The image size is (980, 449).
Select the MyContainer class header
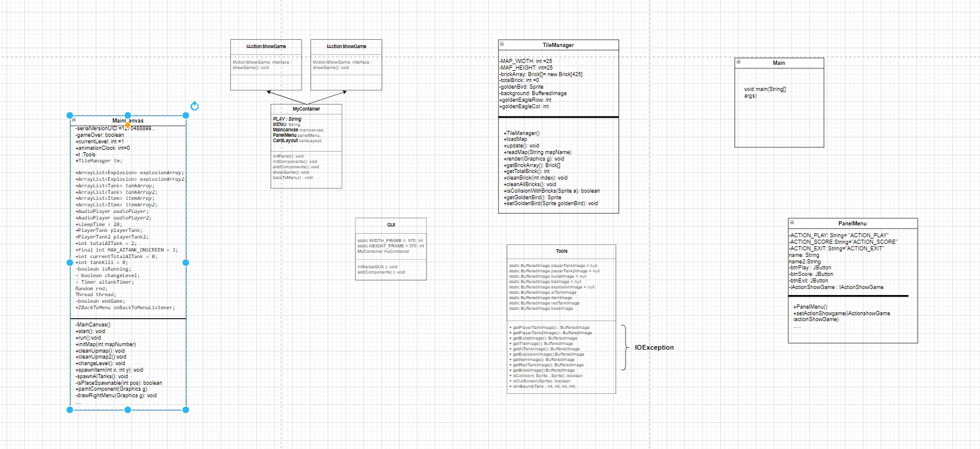[x=306, y=109]
